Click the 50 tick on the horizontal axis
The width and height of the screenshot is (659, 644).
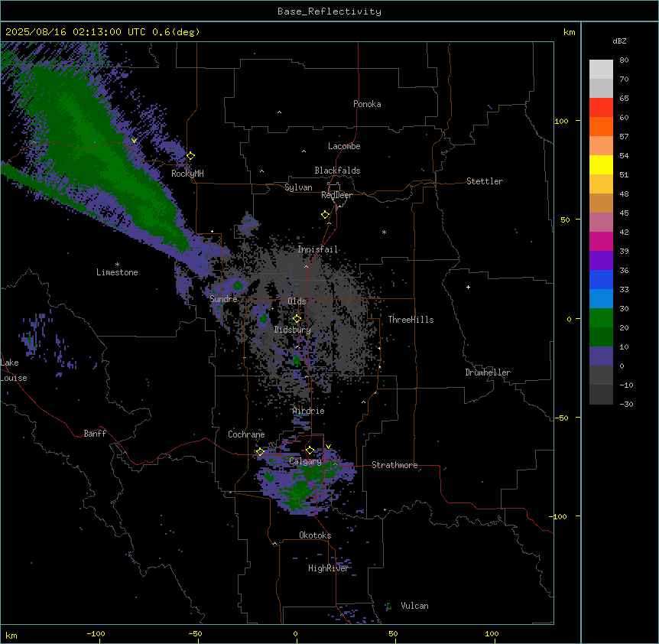tap(393, 633)
